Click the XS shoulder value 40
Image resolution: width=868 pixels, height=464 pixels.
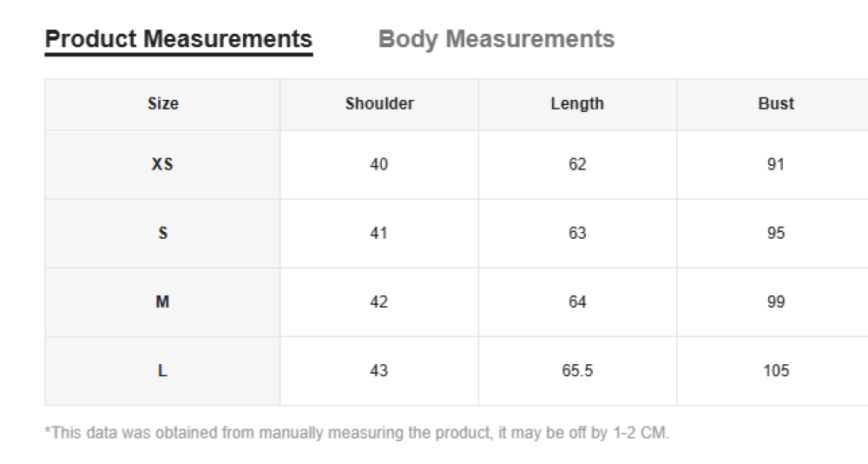tap(379, 164)
